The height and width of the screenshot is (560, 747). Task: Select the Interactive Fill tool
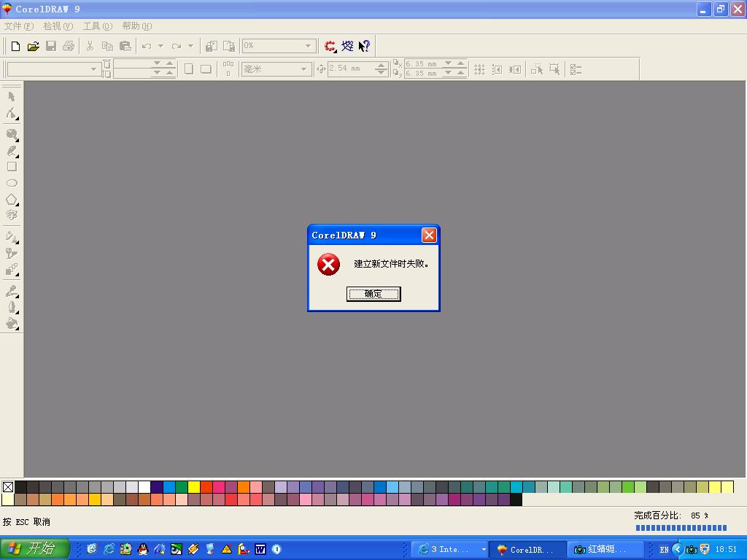click(12, 237)
